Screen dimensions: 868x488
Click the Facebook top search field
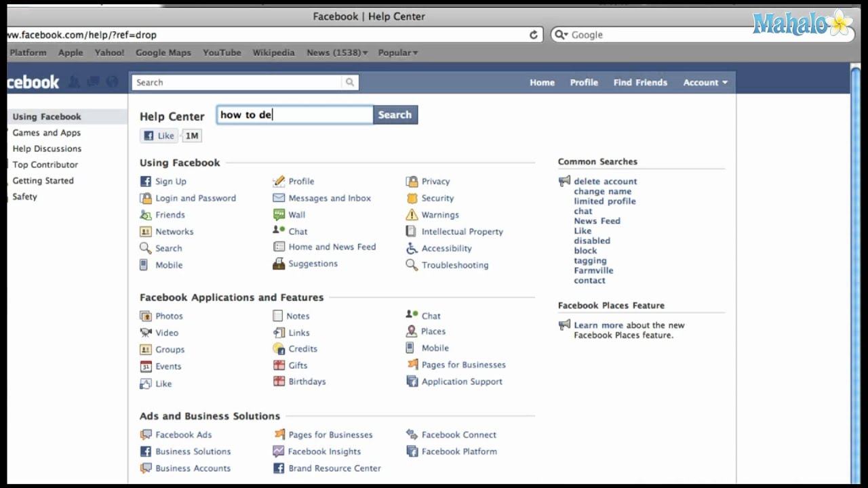pos(237,82)
